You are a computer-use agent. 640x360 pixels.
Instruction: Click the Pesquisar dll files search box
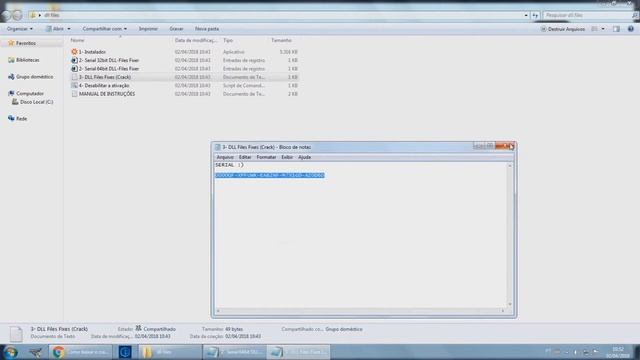coord(587,15)
